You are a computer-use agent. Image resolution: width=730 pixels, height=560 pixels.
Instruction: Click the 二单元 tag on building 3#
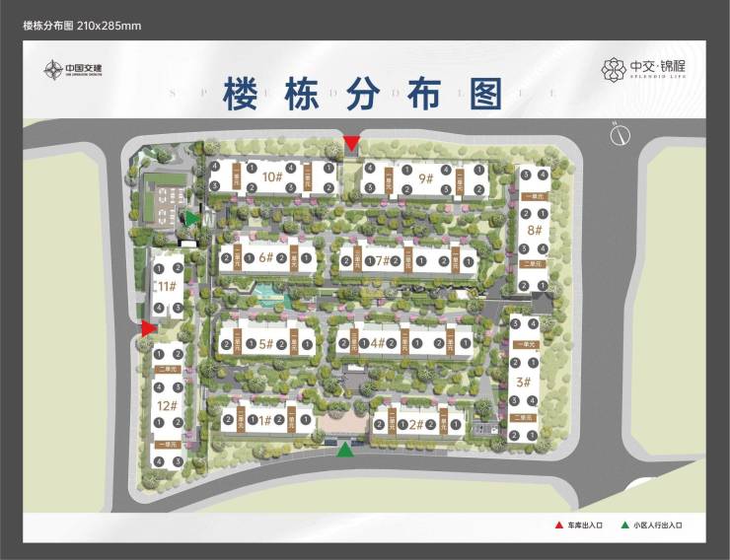click(x=523, y=418)
